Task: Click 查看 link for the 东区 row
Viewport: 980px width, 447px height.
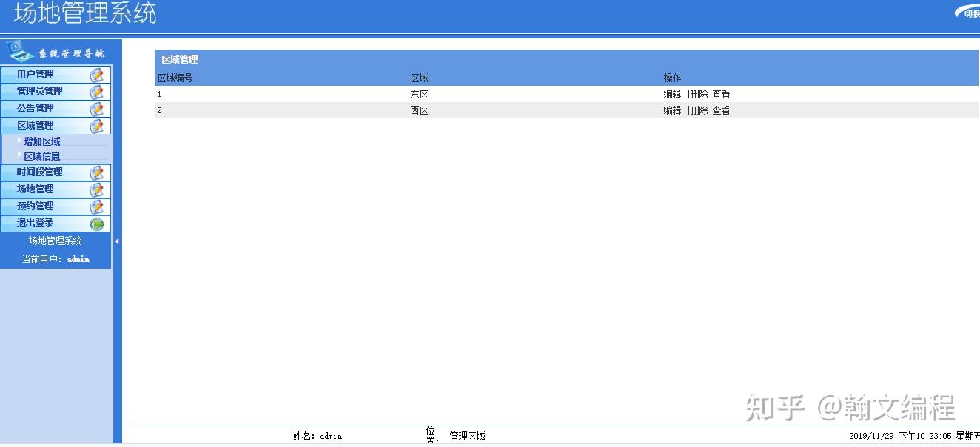Action: click(722, 94)
